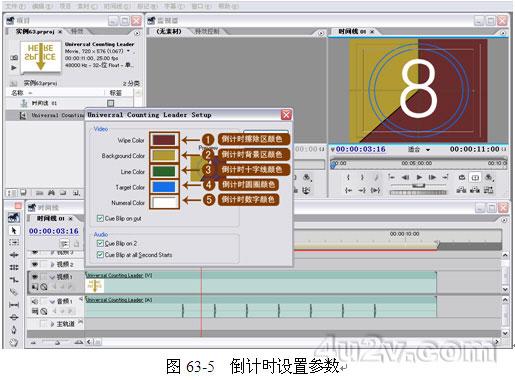Select the Slip tool in toolbox
The height and width of the screenshot is (380, 515).
pyautogui.click(x=14, y=305)
